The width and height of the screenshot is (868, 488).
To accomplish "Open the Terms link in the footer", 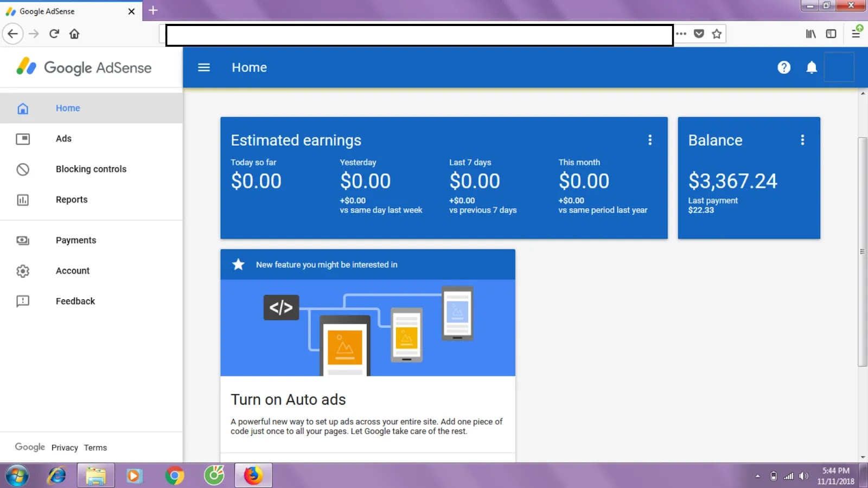I will point(95,447).
